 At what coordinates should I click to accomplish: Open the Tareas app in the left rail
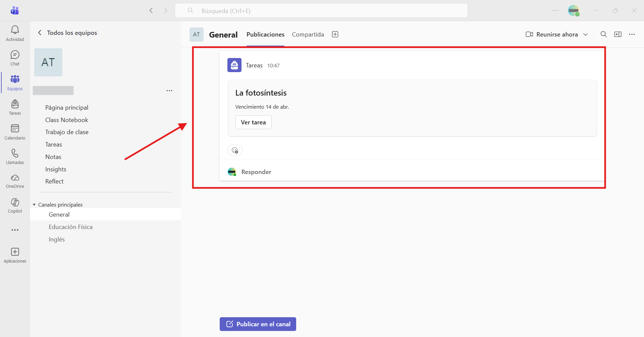[15, 107]
